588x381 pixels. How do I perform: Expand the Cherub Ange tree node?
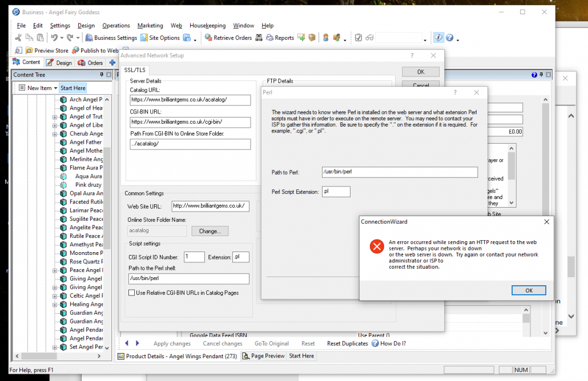(55, 134)
